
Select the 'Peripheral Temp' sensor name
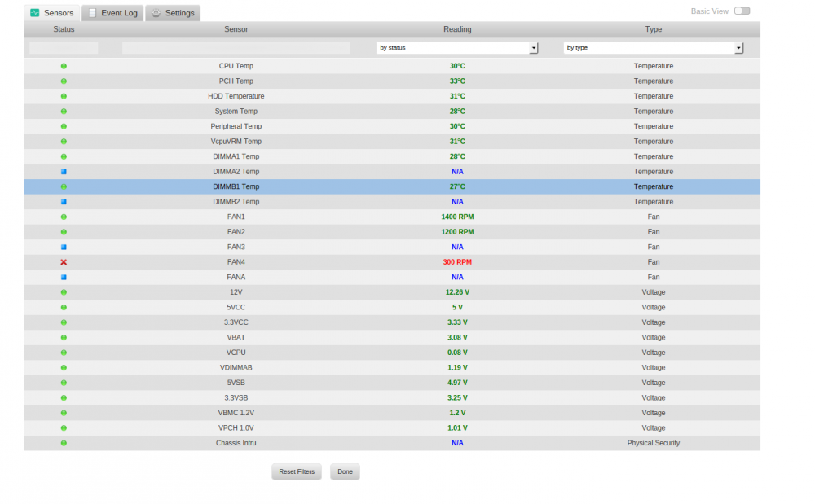(x=236, y=126)
